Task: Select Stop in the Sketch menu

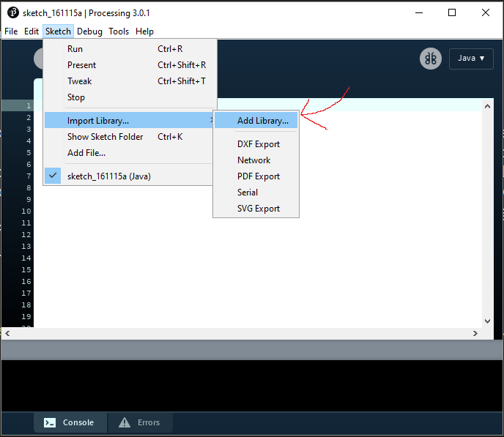Action: tap(130, 97)
